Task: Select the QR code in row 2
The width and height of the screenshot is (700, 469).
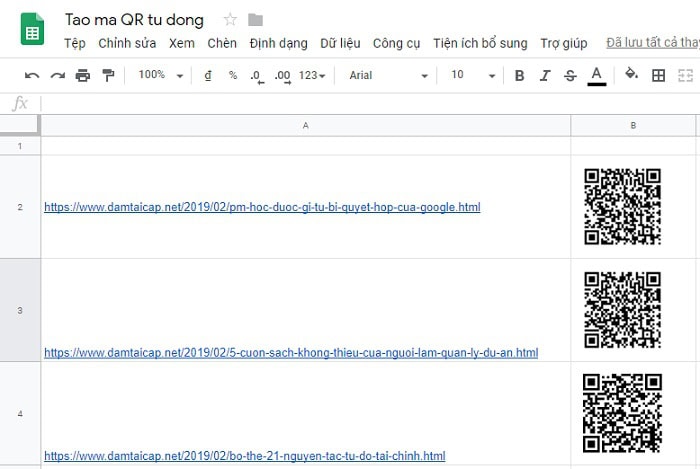Action: tap(622, 207)
